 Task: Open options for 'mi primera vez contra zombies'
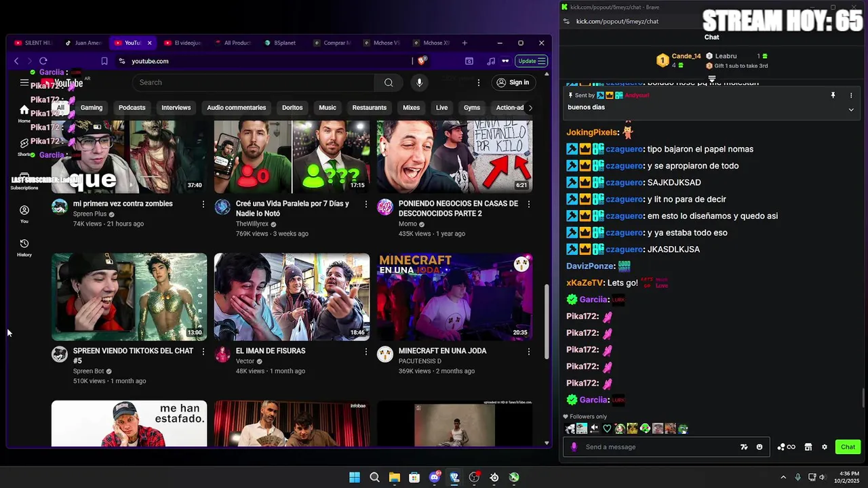pyautogui.click(x=203, y=204)
